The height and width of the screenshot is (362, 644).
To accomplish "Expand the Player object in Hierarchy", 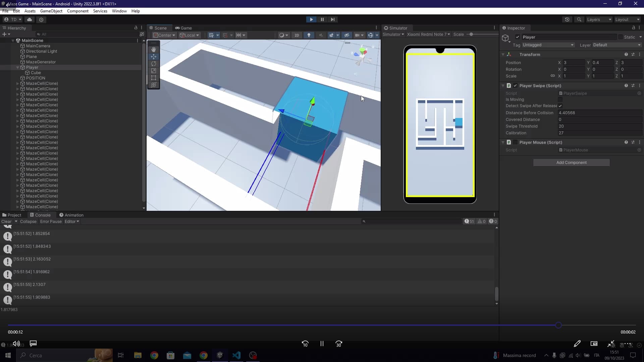I will coord(17,67).
